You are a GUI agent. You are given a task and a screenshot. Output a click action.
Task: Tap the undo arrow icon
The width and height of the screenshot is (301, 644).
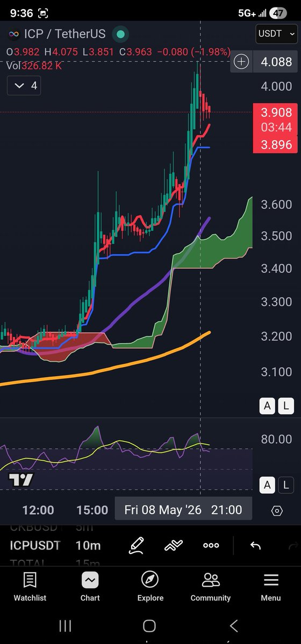256,546
